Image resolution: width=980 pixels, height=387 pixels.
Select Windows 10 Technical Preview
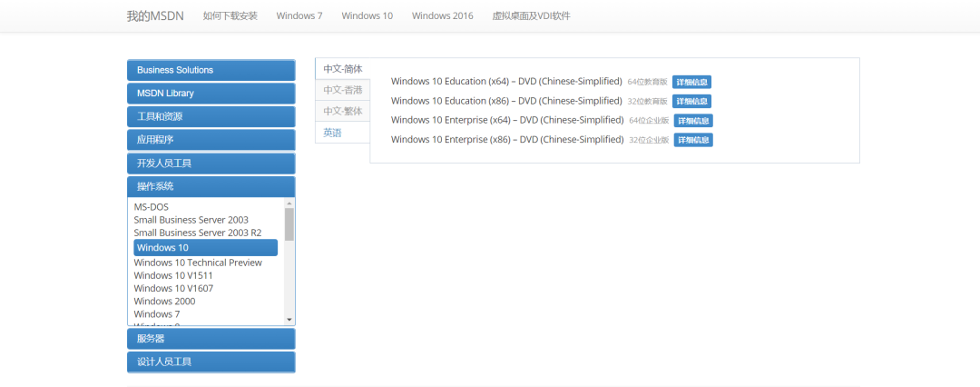tap(198, 263)
